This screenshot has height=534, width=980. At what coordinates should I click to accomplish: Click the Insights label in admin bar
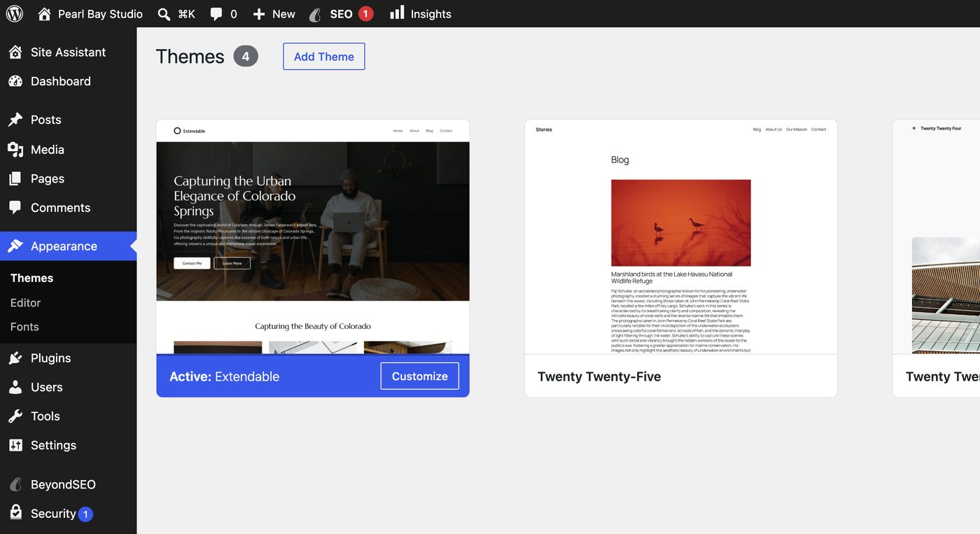(x=431, y=14)
